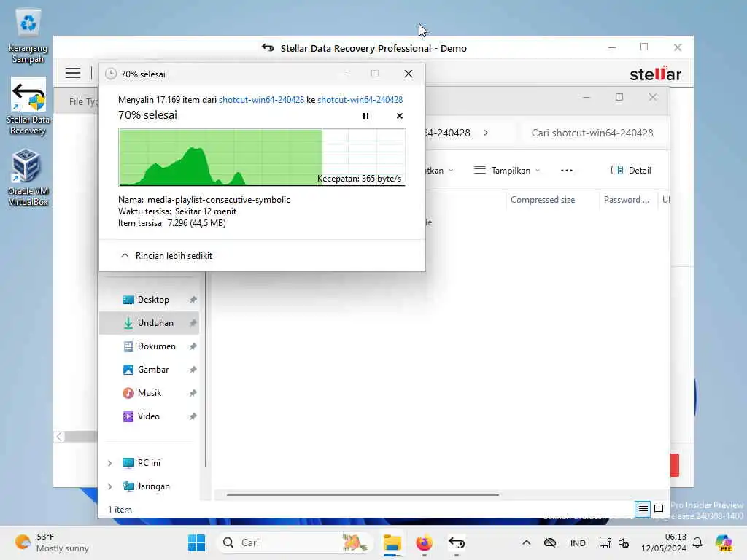Collapse details via Rincian lebih sedikit
This screenshot has width=747, height=560.
tap(166, 256)
